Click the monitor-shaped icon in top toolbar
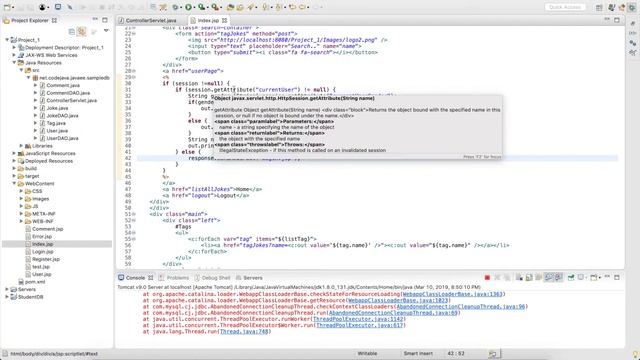This screenshot has height=360, width=640. (58, 7)
